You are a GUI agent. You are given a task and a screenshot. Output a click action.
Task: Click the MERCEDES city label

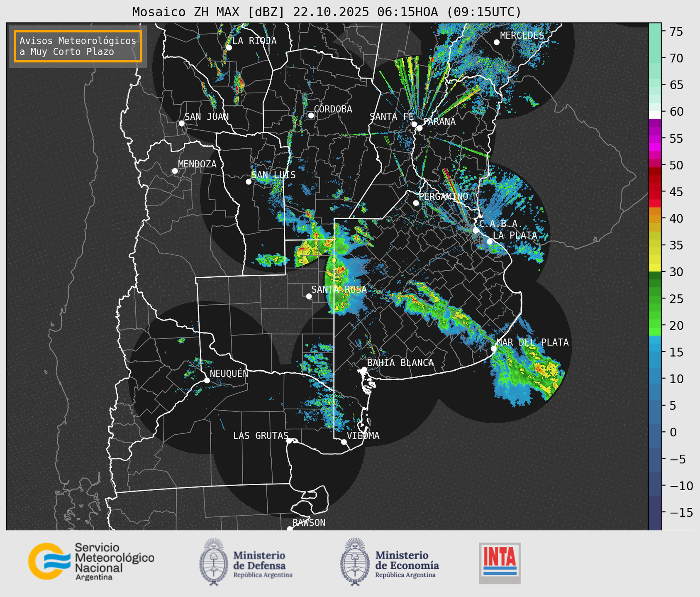pos(522,35)
